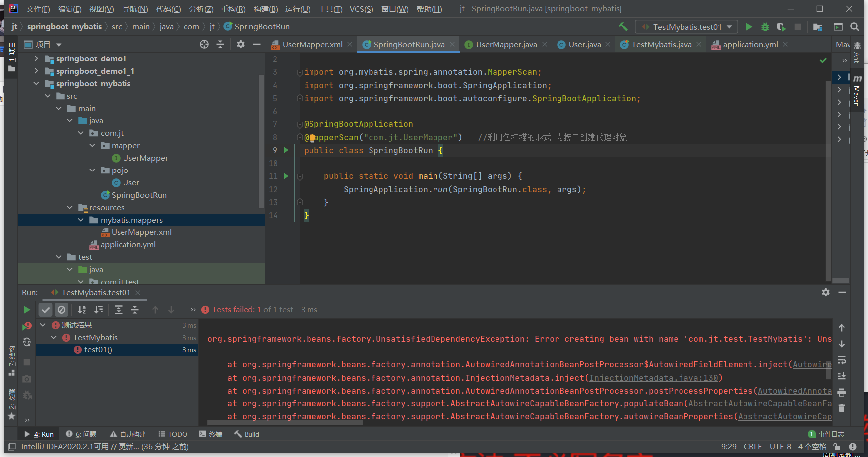Toggle soft-wrap in console output
Screen dimensions: 868x457
pyautogui.click(x=842, y=360)
